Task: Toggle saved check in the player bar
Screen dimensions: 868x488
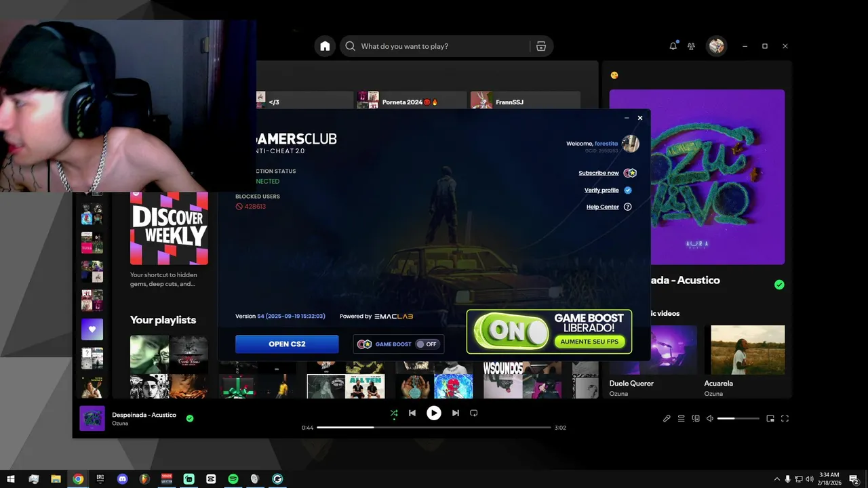Action: pos(190,418)
